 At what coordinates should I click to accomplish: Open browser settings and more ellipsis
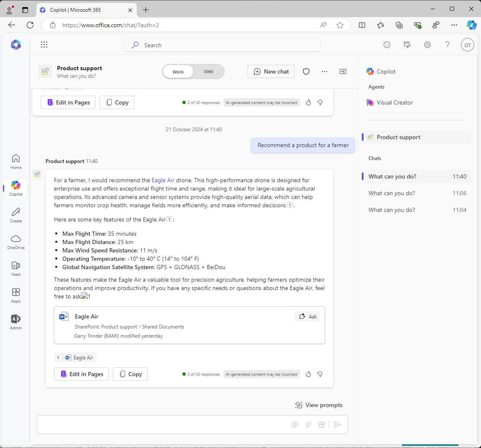(x=454, y=25)
